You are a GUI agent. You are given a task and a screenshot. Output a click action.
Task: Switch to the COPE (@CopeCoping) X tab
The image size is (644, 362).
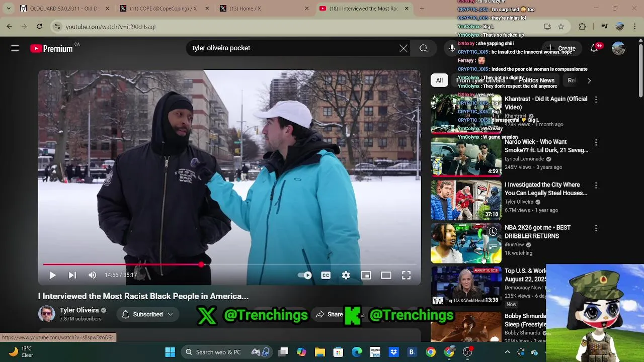pyautogui.click(x=165, y=9)
